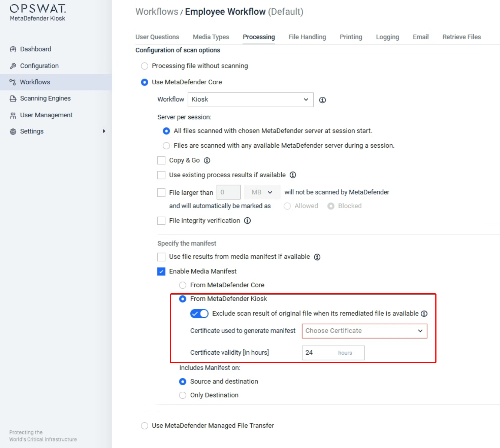Expand the Settings submenu arrow
Viewport: 500px width, 448px height.
point(104,131)
